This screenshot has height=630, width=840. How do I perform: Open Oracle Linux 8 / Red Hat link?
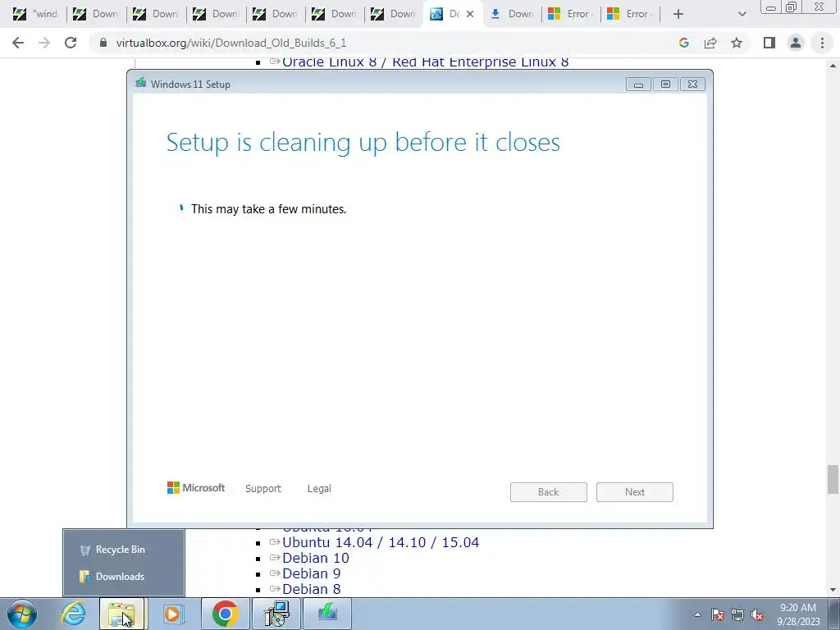(426, 62)
